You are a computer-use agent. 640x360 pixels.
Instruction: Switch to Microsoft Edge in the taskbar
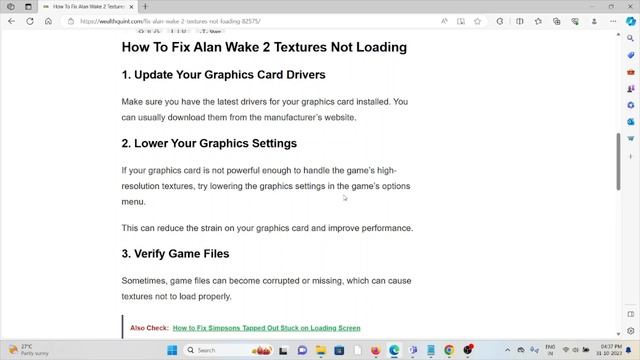[x=394, y=350]
